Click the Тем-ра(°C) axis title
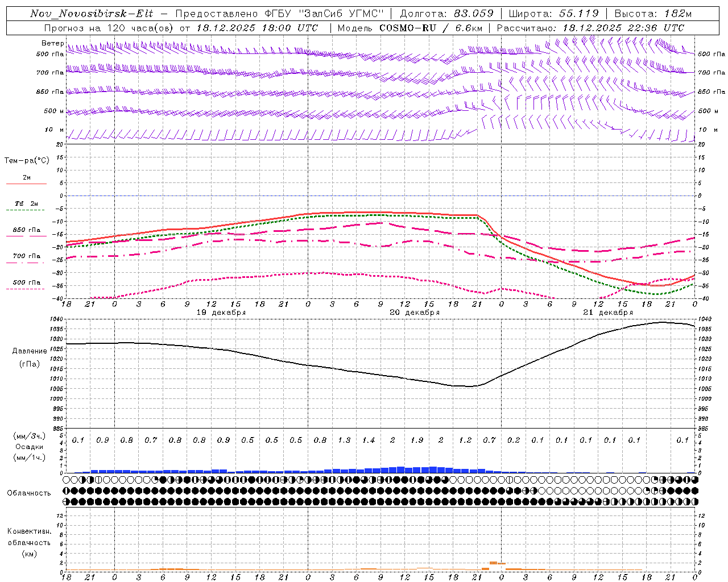The height and width of the screenshot is (582, 728). click(x=27, y=161)
